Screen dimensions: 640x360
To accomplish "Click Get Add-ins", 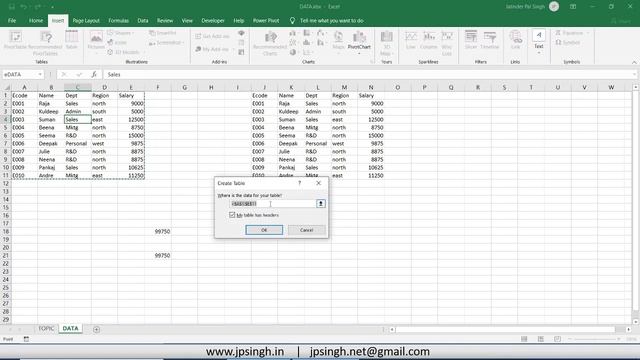I will [x=213, y=36].
